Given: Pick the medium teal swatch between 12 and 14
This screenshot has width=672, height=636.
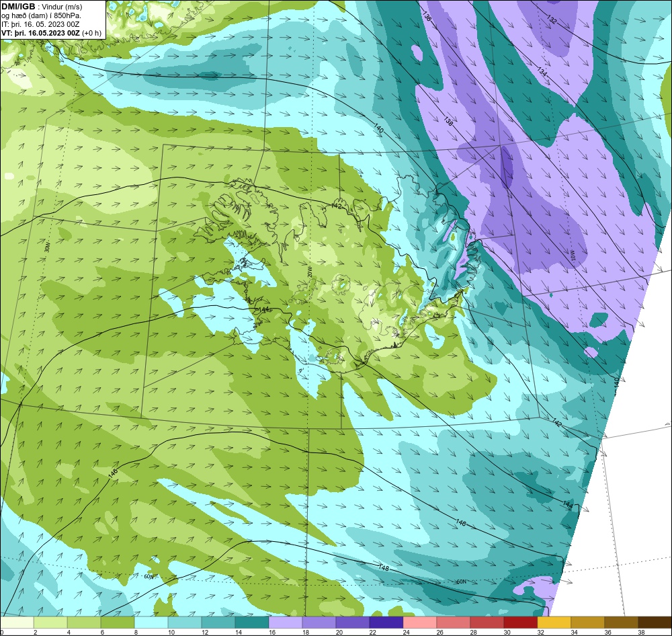Looking at the screenshot, I should (218, 622).
